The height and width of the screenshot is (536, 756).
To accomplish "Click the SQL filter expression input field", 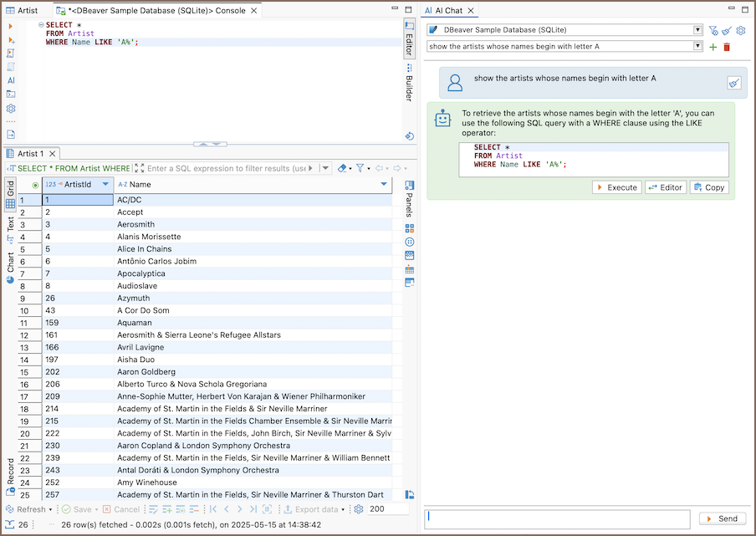I will pos(226,168).
